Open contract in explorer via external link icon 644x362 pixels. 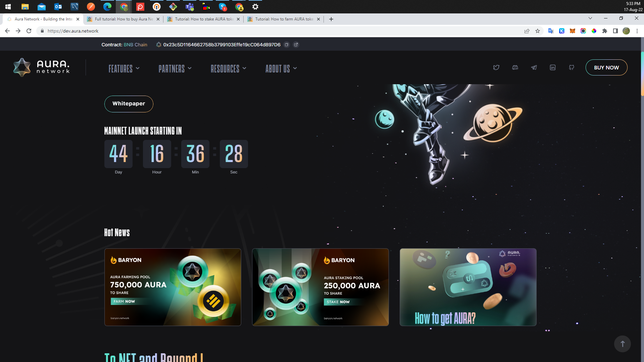(296, 45)
